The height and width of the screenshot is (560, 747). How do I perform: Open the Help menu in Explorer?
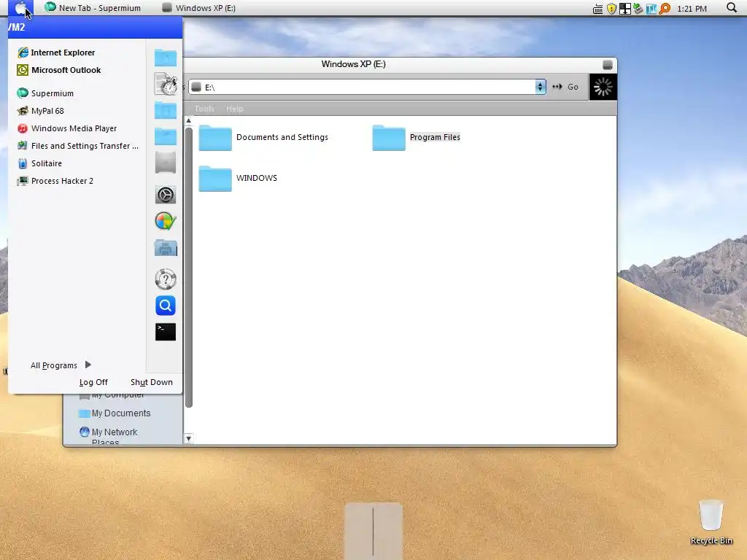point(234,109)
